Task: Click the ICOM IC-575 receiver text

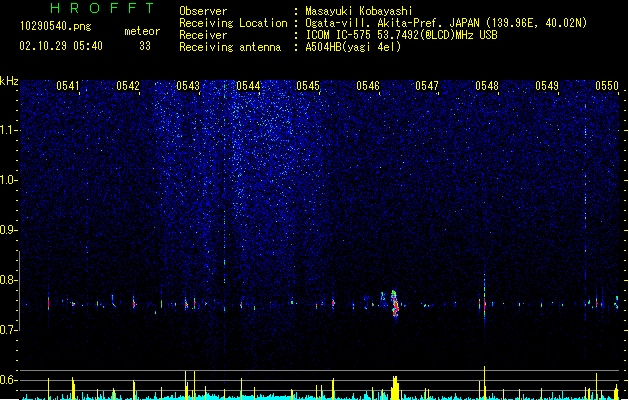Action: click(x=402, y=35)
